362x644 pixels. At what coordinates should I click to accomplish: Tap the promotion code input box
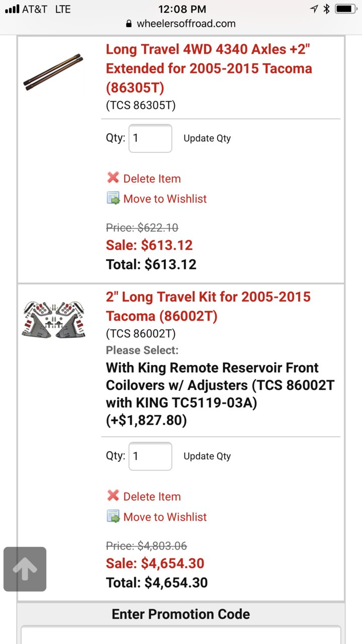coord(181,634)
